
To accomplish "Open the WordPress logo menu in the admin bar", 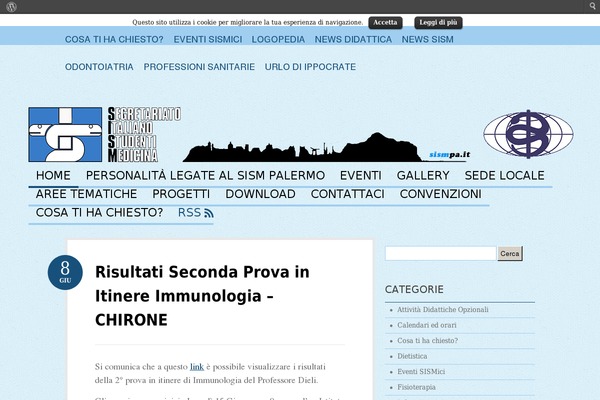I will tap(11, 7).
